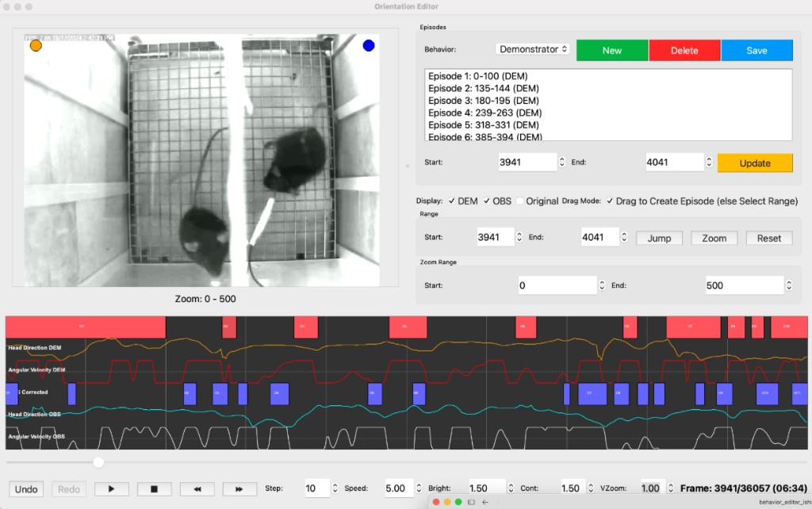Click the Episodes End field showing 4041
812x509 pixels.
675,162
